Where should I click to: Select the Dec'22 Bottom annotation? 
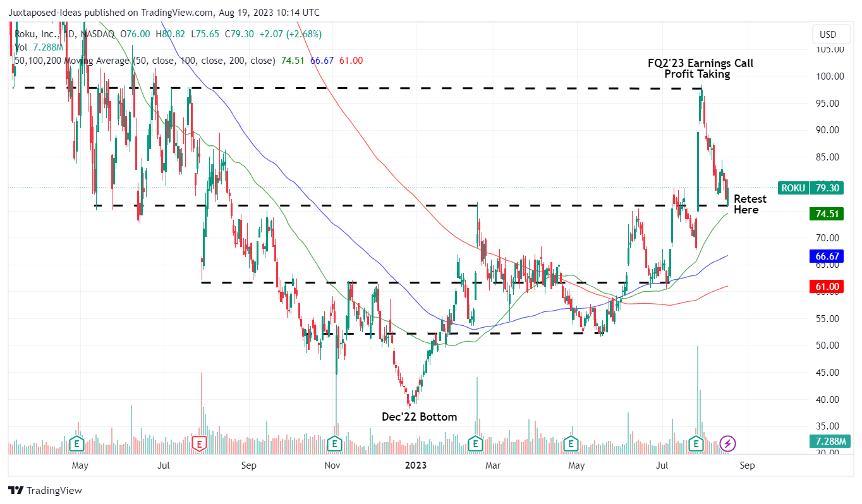click(419, 417)
